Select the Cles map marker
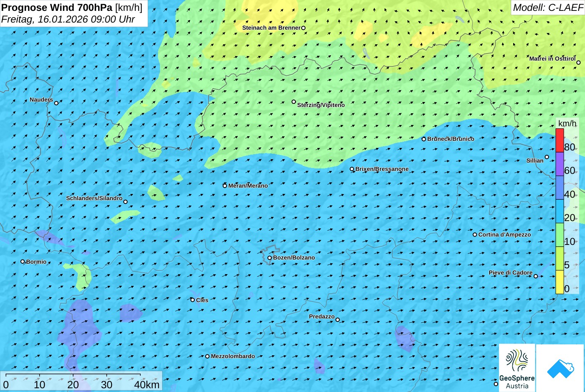The width and height of the screenshot is (585, 392). [193, 300]
